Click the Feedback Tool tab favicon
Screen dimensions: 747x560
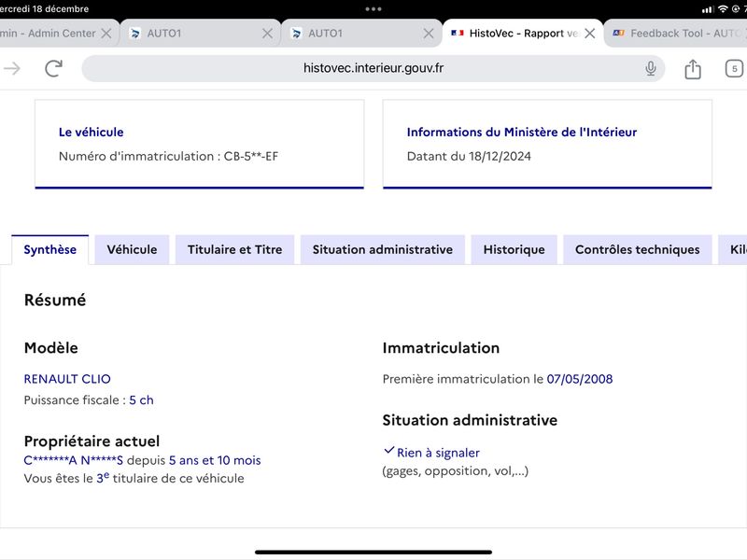coord(618,33)
